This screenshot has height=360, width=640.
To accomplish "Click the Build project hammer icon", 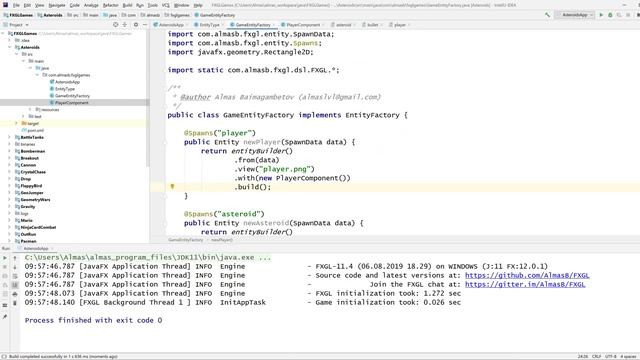I will [x=547, y=15].
